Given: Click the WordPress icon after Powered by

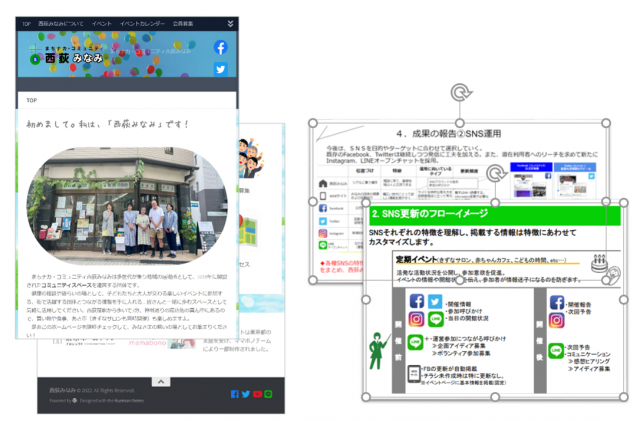Looking at the screenshot, I should [x=75, y=401].
